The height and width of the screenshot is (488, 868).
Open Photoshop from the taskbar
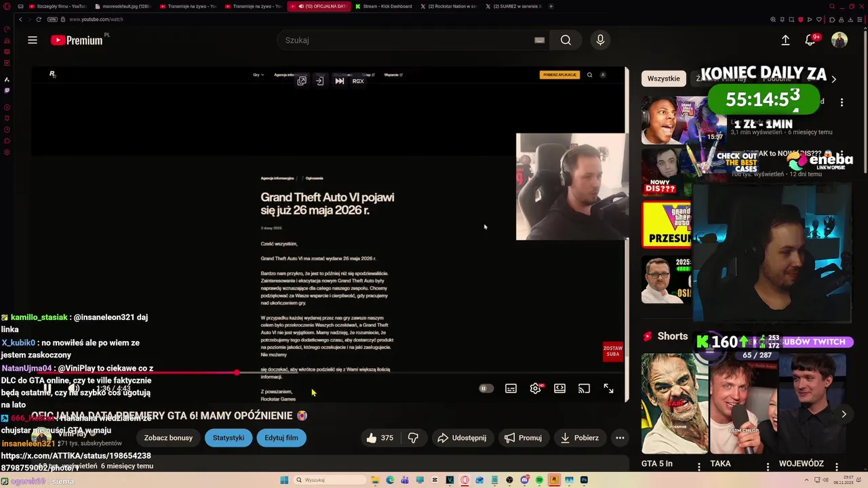tap(584, 480)
